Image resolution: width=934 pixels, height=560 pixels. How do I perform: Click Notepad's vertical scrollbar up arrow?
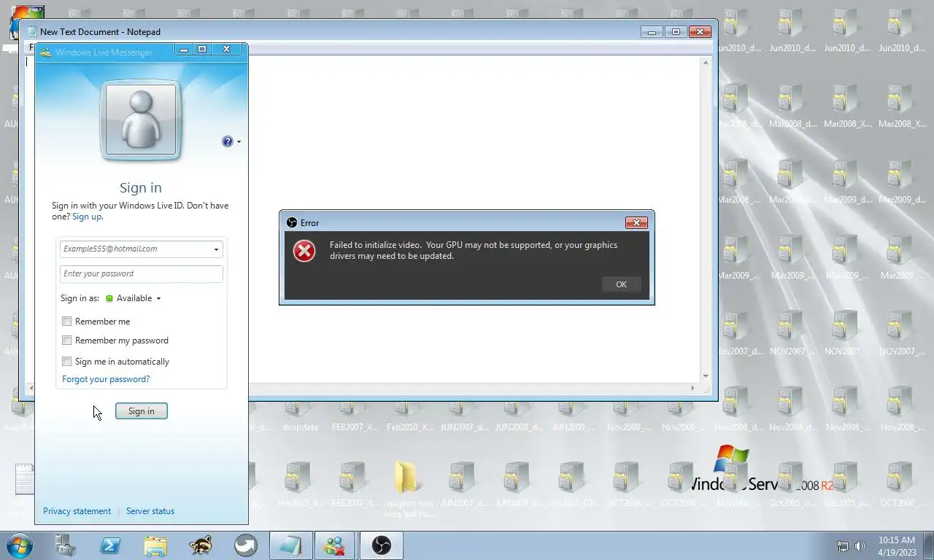706,63
